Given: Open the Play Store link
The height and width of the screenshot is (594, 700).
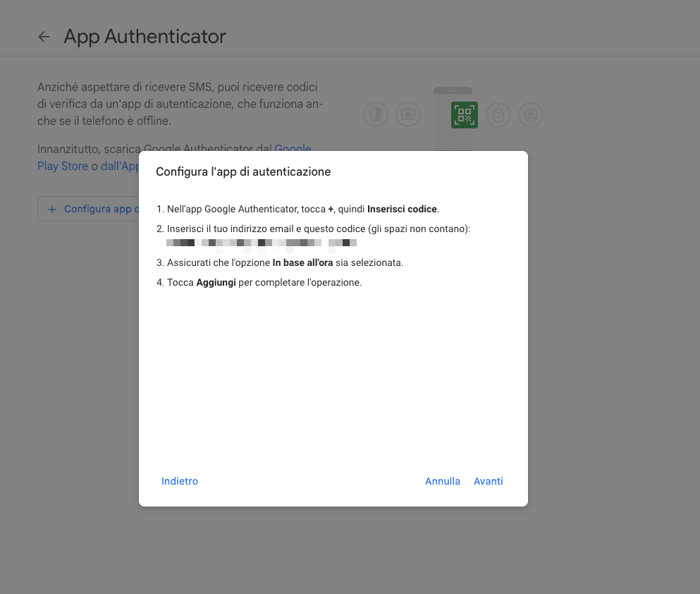Looking at the screenshot, I should 63,166.
